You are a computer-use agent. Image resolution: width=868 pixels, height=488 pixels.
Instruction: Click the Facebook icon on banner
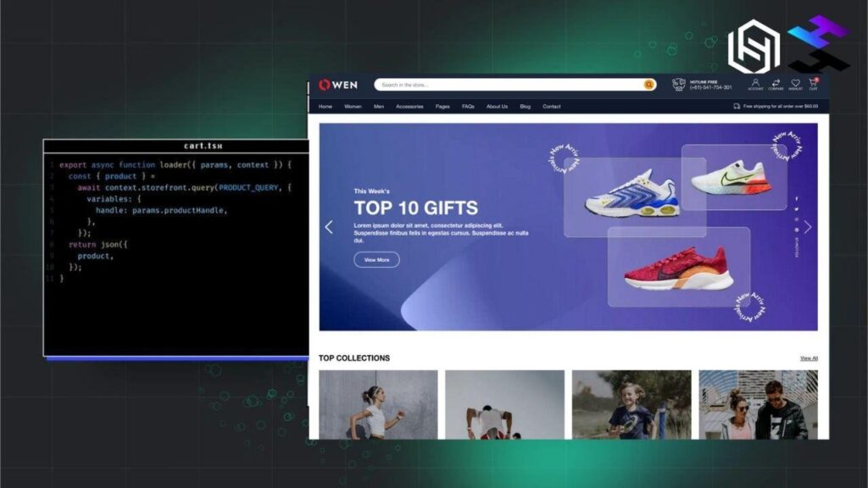(x=796, y=198)
